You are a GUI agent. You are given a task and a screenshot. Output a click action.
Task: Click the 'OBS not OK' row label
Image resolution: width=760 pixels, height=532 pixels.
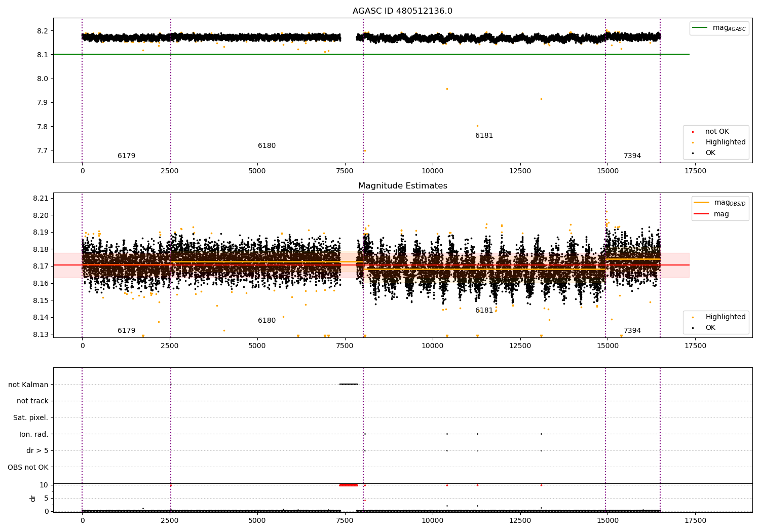point(28,468)
